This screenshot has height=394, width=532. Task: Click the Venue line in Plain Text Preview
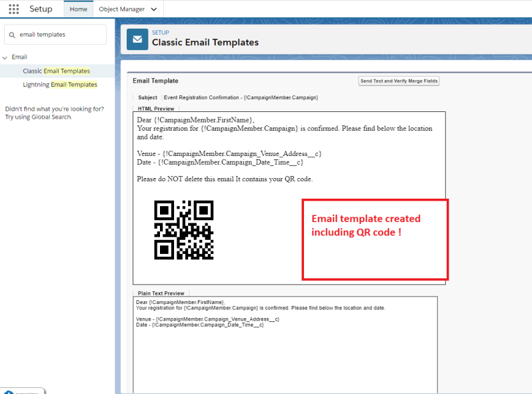[207, 319]
